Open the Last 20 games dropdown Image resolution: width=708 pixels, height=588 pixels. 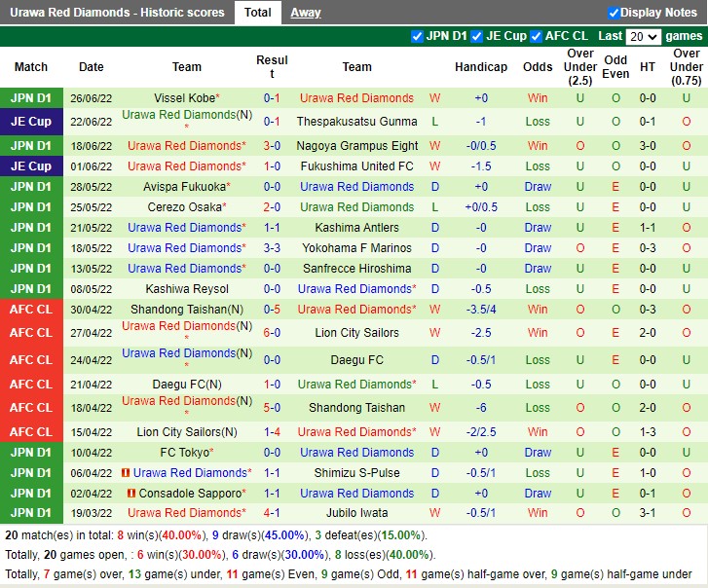click(644, 37)
